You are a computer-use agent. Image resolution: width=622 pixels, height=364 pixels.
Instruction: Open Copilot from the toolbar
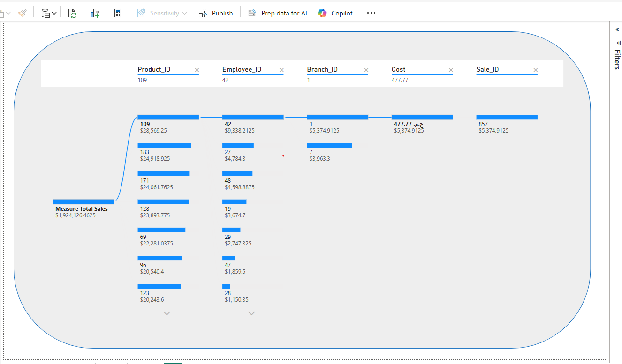[x=335, y=13]
